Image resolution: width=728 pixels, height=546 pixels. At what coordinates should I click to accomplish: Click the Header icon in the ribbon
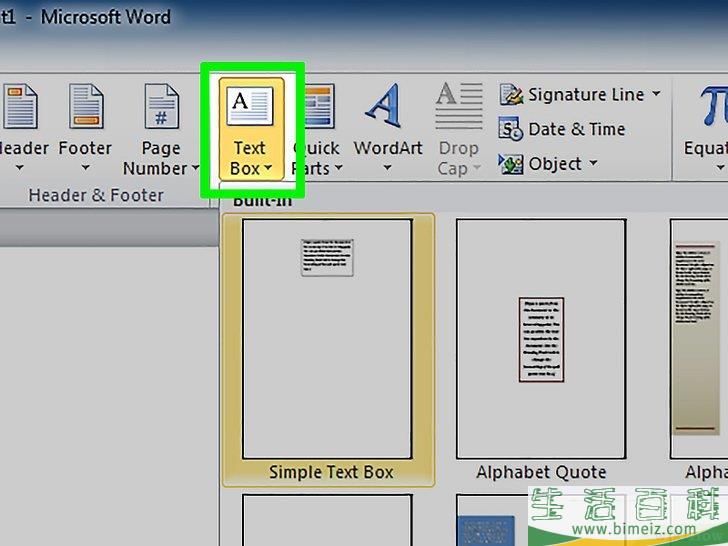click(x=20, y=106)
